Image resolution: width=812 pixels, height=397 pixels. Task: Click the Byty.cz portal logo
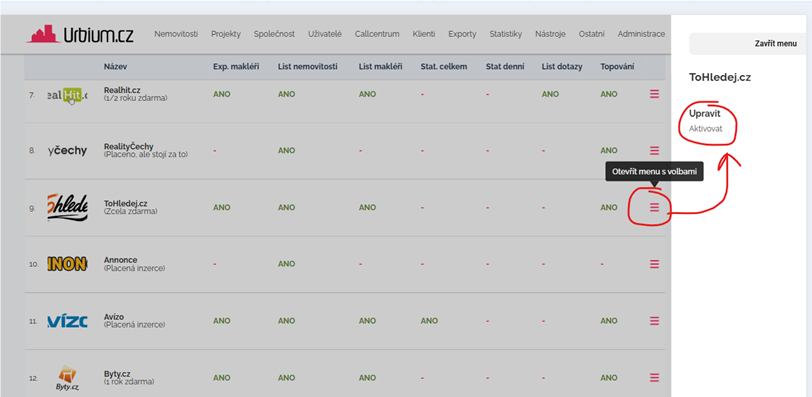point(67,378)
